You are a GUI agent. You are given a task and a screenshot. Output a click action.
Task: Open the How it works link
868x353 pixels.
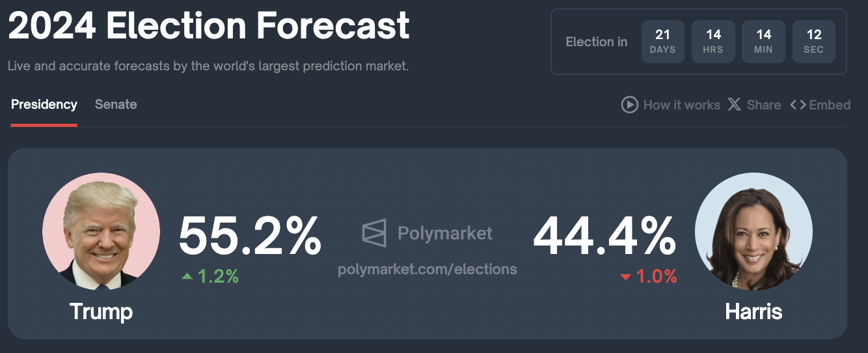tap(681, 105)
